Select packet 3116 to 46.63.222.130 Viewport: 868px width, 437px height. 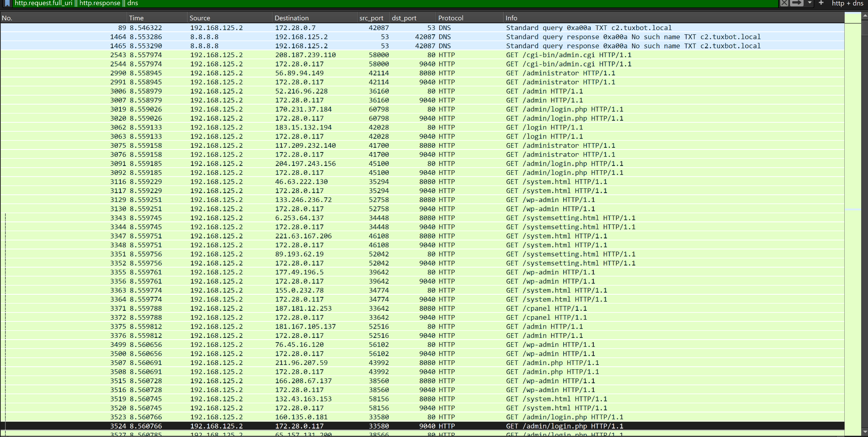coord(422,182)
